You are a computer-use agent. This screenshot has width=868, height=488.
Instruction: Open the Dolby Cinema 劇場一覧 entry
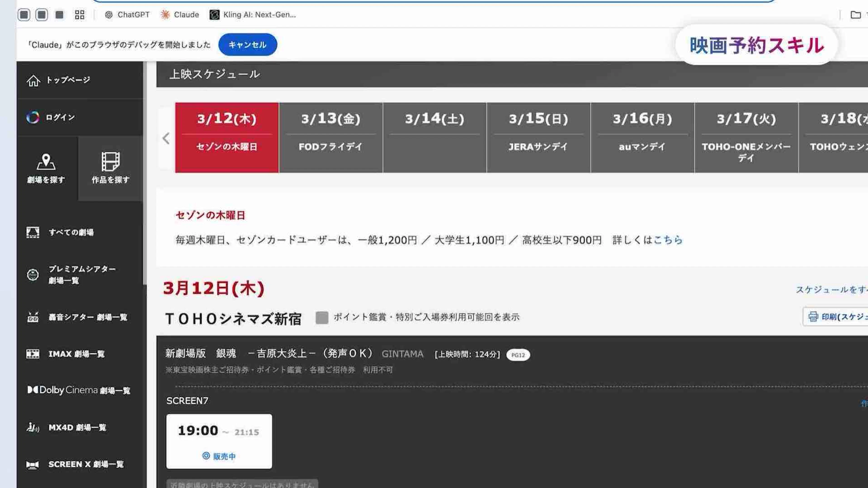[79, 390]
